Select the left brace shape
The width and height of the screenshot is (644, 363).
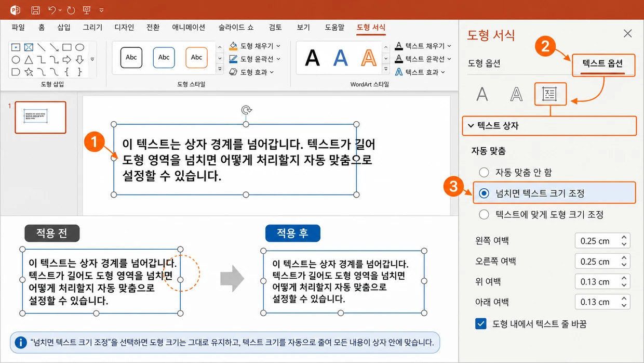(67, 72)
